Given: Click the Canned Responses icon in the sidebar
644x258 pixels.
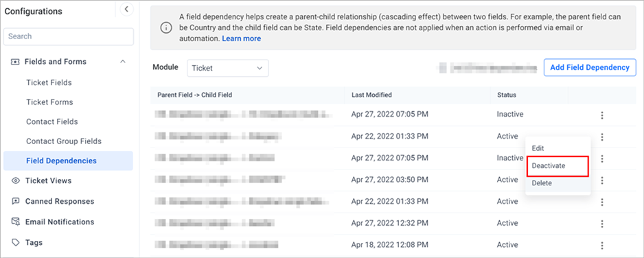Looking at the screenshot, I should click(x=16, y=202).
